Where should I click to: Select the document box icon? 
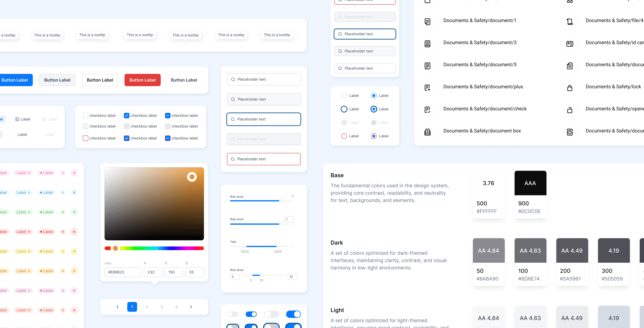pos(427,132)
